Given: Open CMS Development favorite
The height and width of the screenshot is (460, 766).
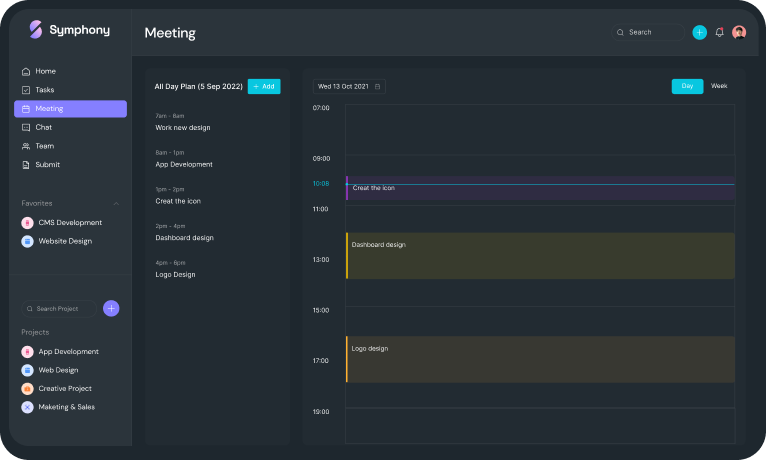Looking at the screenshot, I should pos(69,223).
